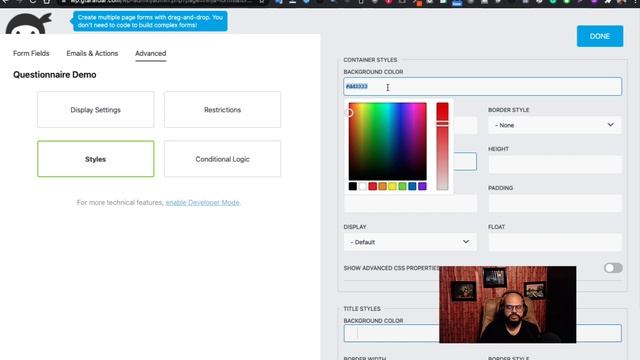Focus the Container Styles background color field
This screenshot has height=360, width=640.
click(x=482, y=87)
